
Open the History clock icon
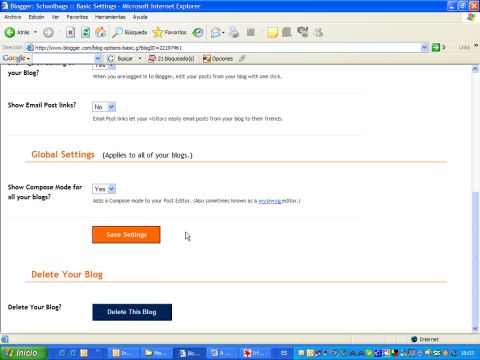198,32
